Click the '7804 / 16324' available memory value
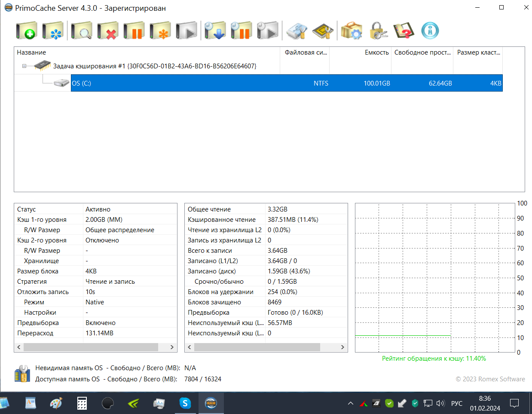 pos(203,379)
